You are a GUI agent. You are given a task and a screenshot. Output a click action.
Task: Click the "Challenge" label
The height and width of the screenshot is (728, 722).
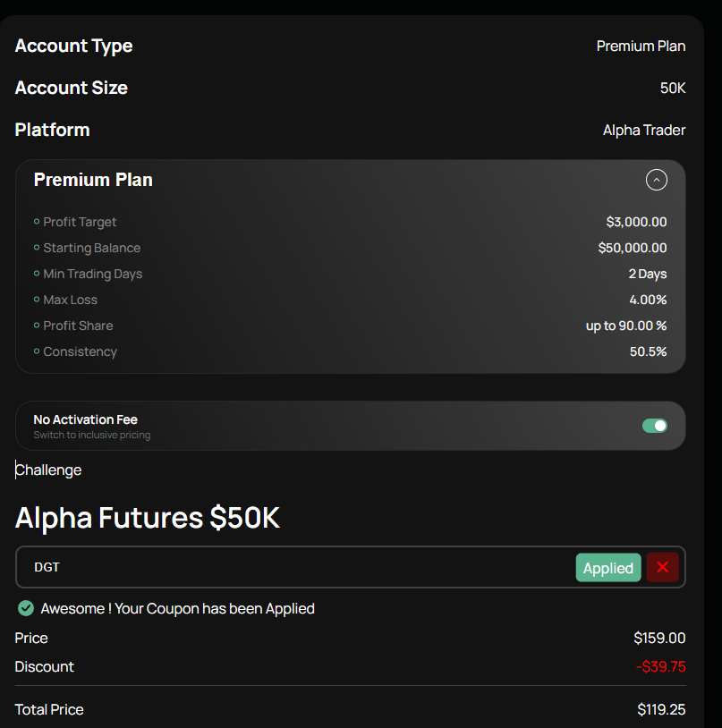48,470
